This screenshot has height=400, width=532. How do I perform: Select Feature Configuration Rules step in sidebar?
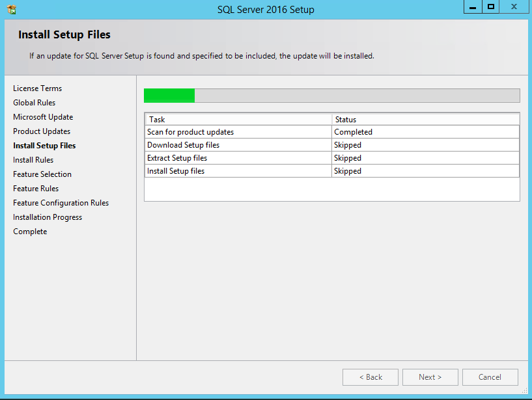tap(61, 203)
